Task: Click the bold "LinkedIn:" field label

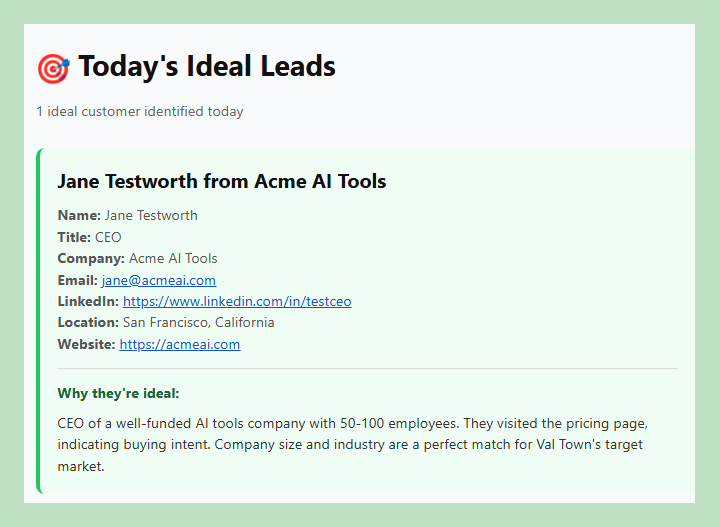Action: click(88, 301)
